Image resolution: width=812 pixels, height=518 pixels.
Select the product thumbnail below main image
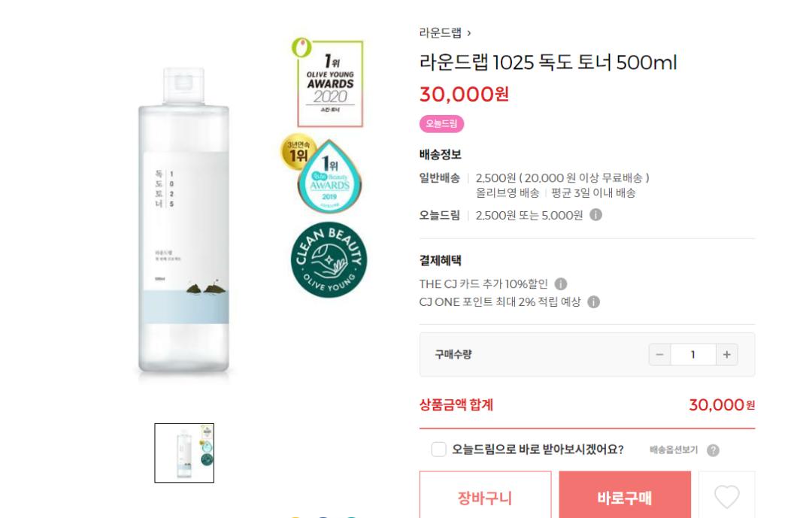point(184,453)
